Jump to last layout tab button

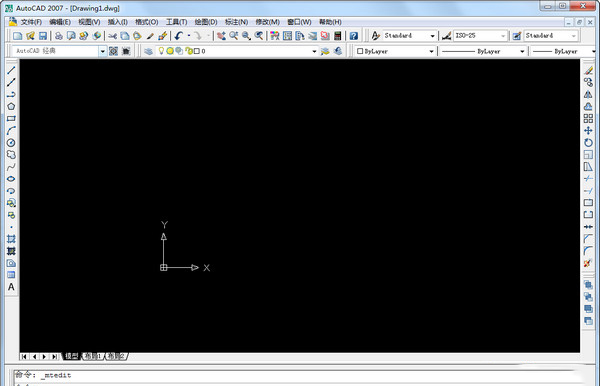pos(55,357)
